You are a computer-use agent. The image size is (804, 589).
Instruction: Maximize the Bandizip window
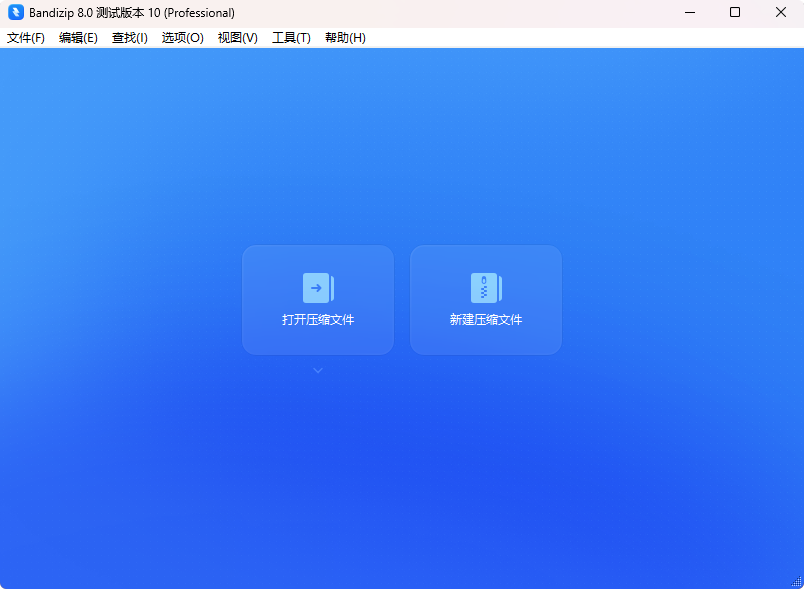(x=735, y=13)
